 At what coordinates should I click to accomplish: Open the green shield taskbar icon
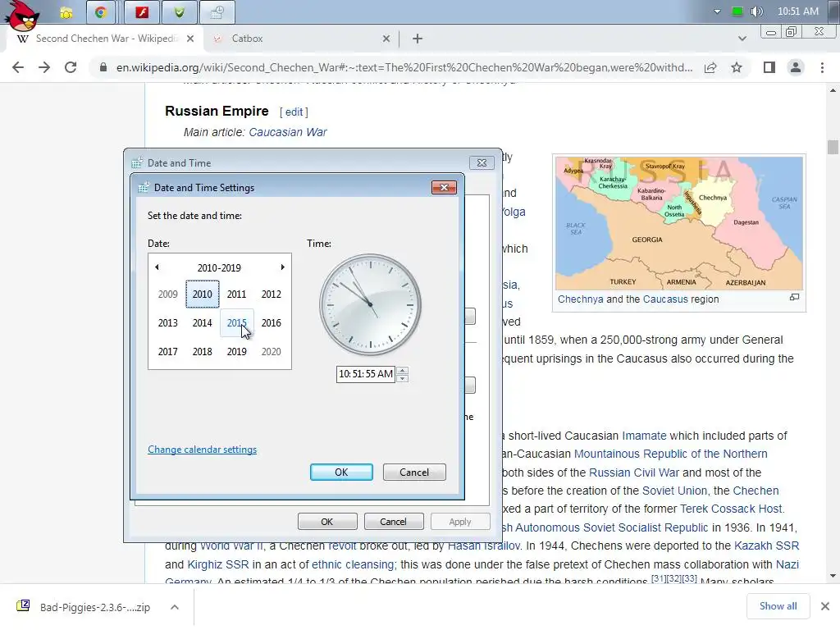(x=180, y=12)
